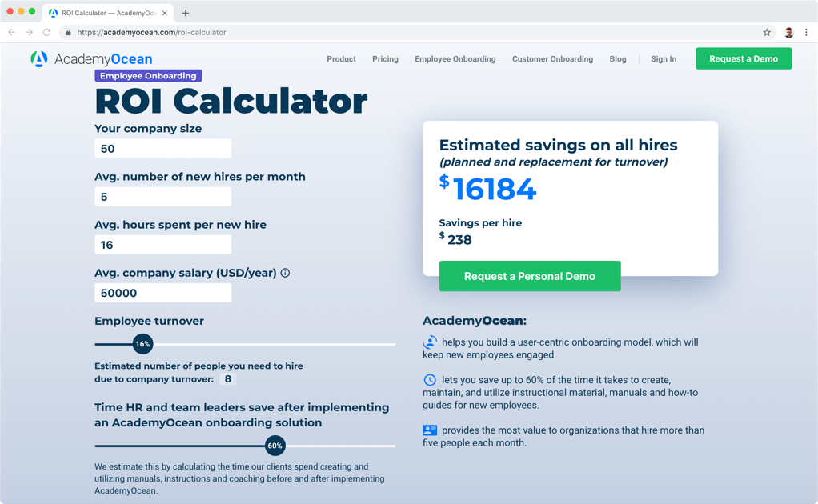Image resolution: width=818 pixels, height=504 pixels.
Task: Click the 60% time saved slider handle
Action: (x=275, y=446)
